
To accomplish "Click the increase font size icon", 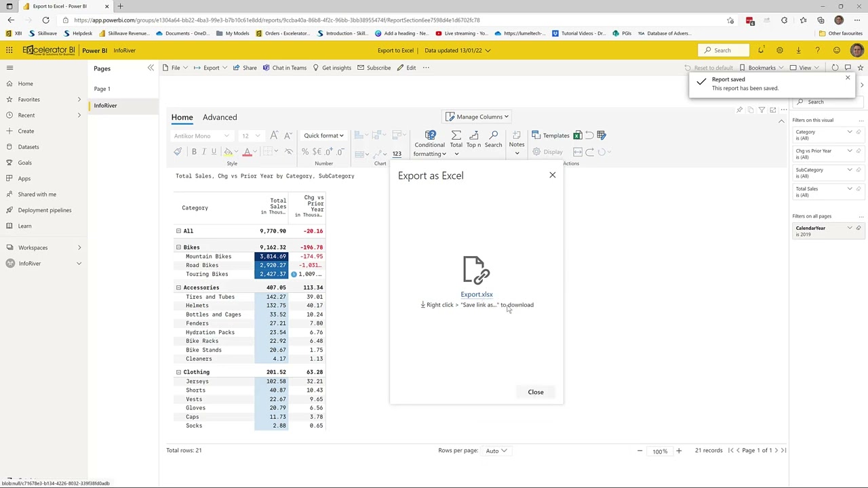I will (x=274, y=136).
